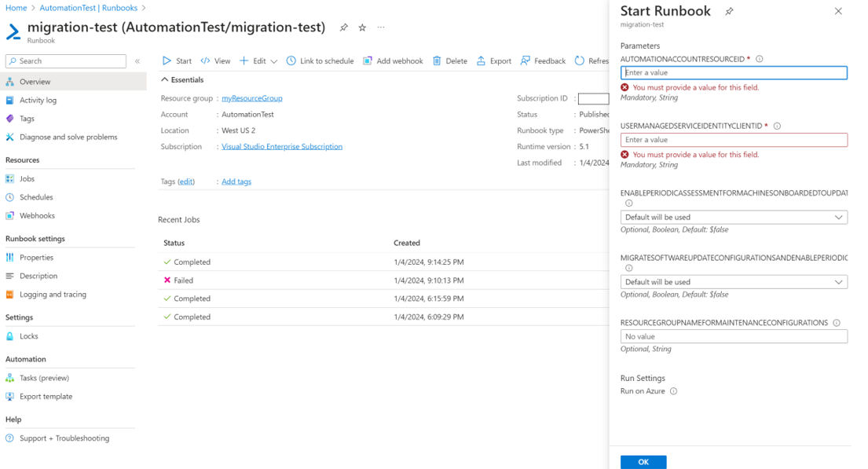The height and width of the screenshot is (469, 868).
Task: Close the Start Runbook panel
Action: click(838, 11)
